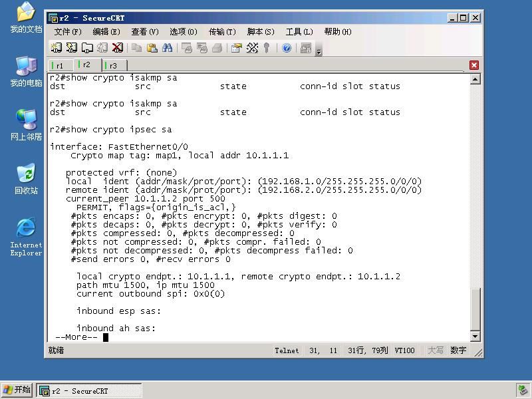Screen dimensions: 532x399
Task: Click the Copy toolbar icon
Action: coord(137,48)
